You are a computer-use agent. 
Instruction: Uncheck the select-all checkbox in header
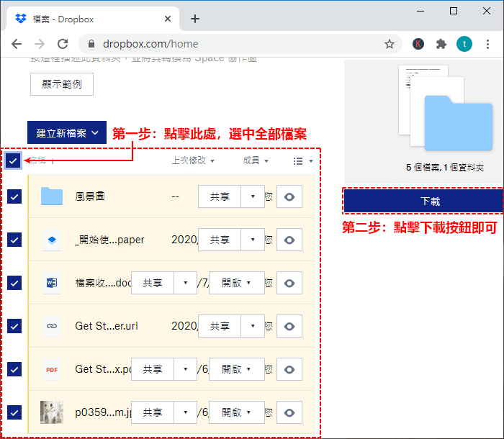13,160
